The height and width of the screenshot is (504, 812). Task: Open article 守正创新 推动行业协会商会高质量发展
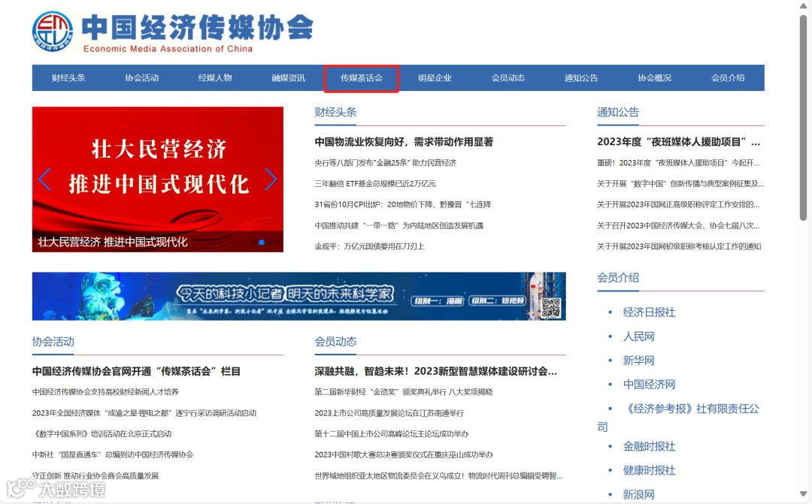click(95, 475)
